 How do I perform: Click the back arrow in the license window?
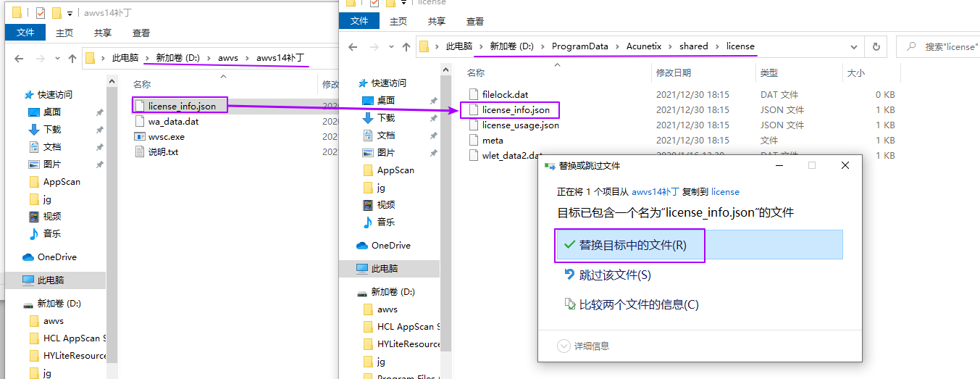pos(353,46)
